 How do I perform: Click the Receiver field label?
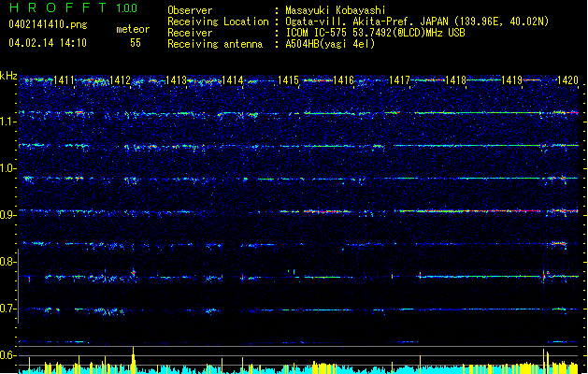tap(190, 33)
